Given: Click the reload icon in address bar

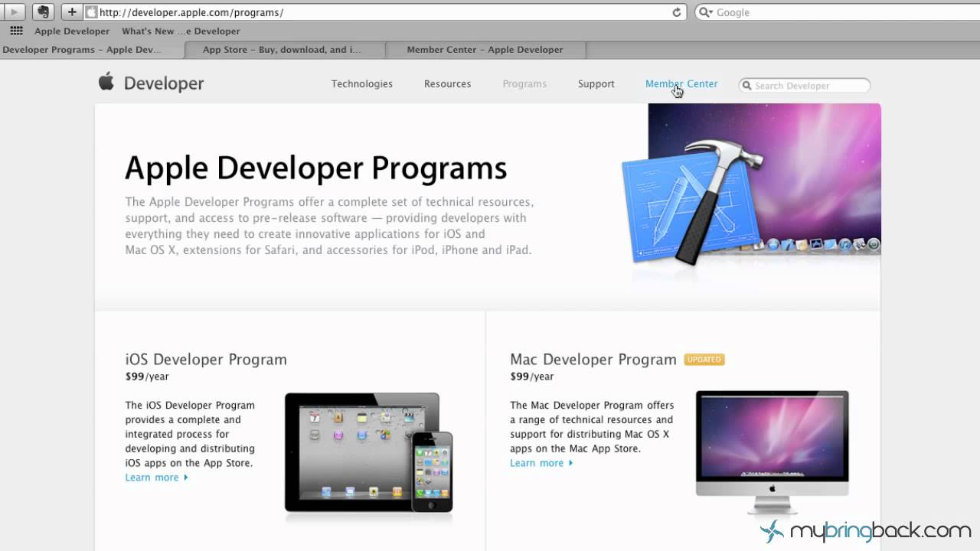Looking at the screenshot, I should 677,12.
